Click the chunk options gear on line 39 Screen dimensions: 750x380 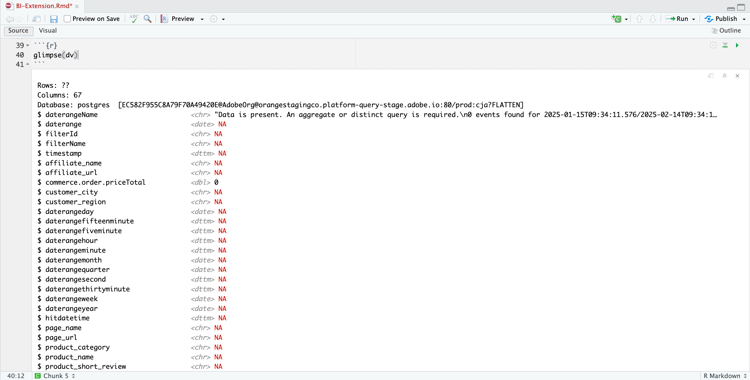[x=713, y=45]
